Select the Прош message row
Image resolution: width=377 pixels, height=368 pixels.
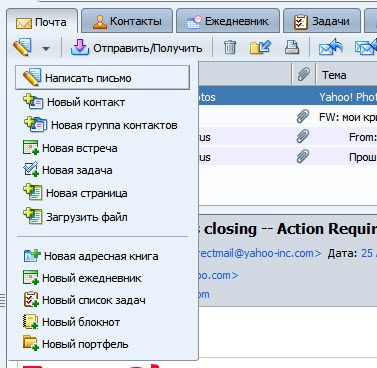click(x=288, y=157)
